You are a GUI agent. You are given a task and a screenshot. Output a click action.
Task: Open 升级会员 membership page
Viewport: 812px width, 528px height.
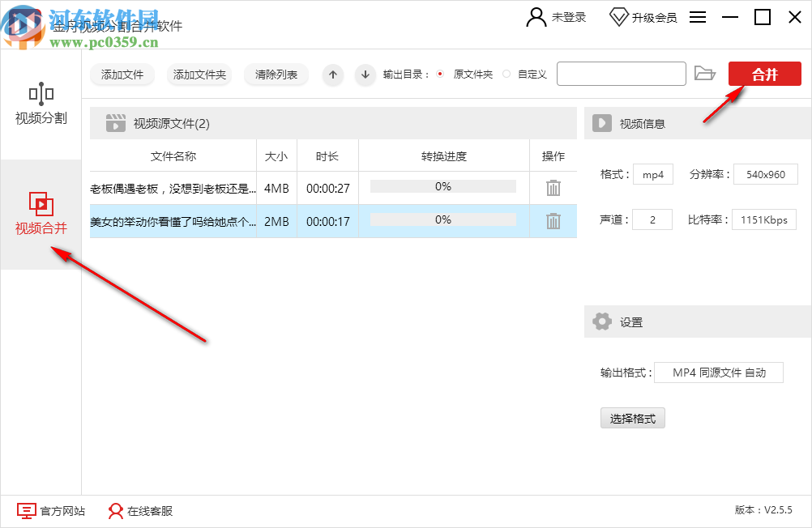[x=644, y=17]
